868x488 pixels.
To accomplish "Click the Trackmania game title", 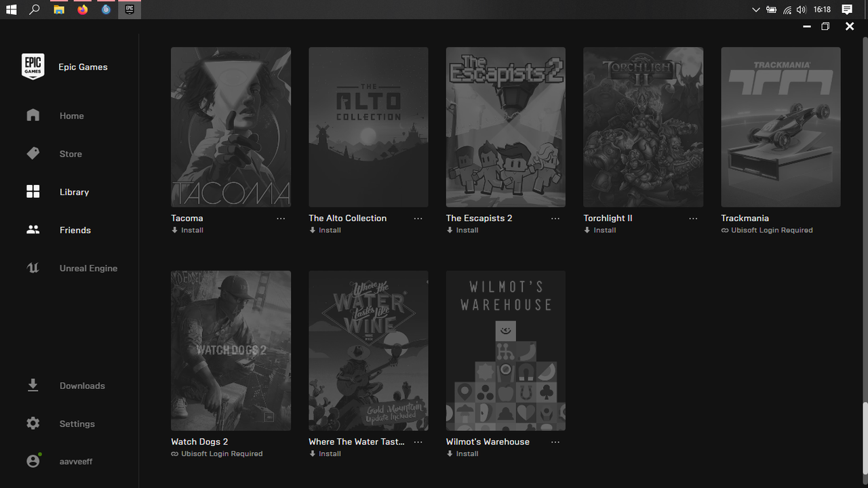I will coord(745,218).
